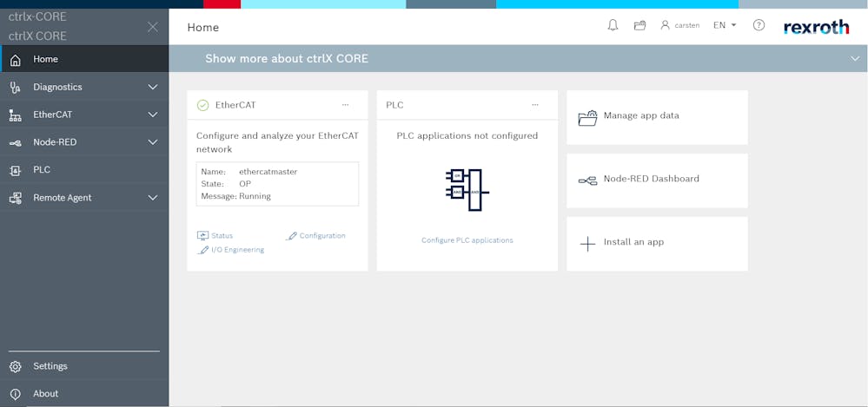Open the EN language dropdown

pyautogui.click(x=725, y=25)
